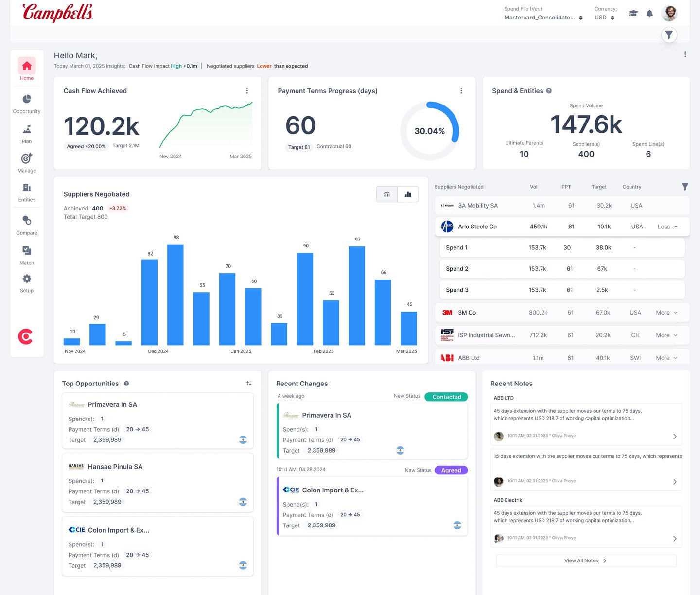Open the notifications bell
The image size is (700, 595).
tap(649, 14)
